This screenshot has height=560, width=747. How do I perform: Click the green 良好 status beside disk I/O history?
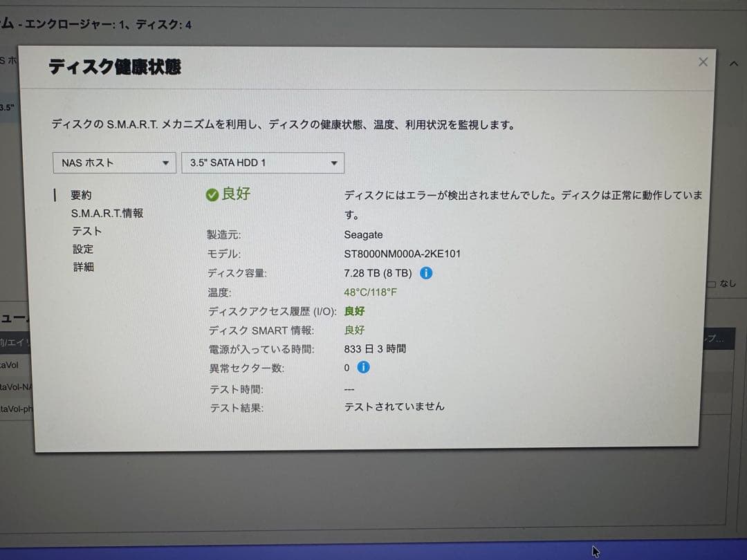(x=354, y=311)
